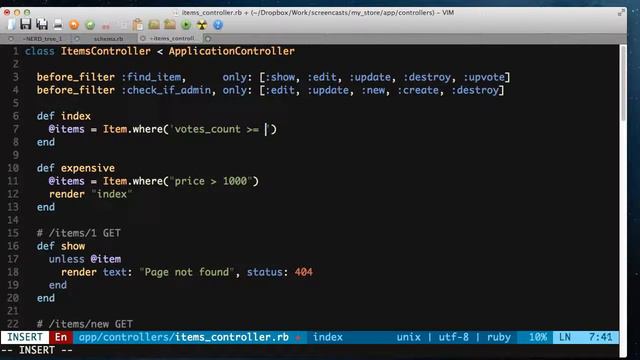Click 'unix' file format in status bar
This screenshot has height=360, width=640.
[x=409, y=337]
